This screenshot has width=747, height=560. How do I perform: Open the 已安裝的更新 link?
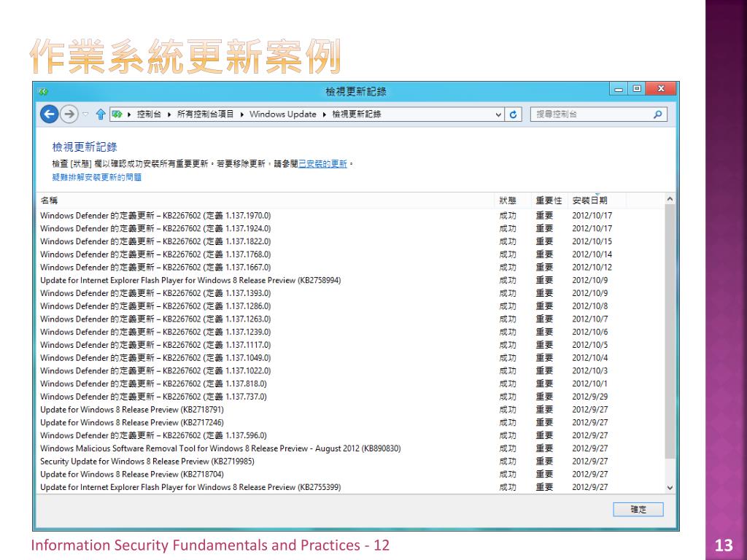pyautogui.click(x=322, y=164)
